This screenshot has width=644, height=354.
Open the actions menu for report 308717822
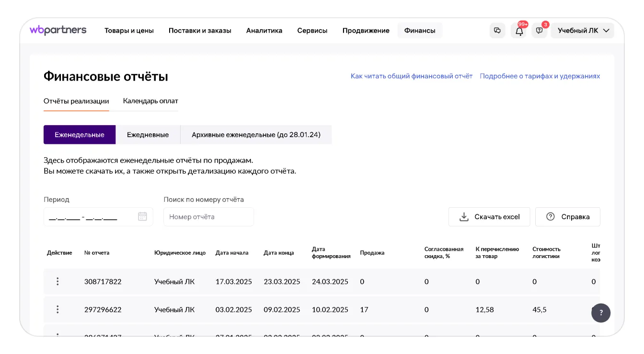(57, 282)
